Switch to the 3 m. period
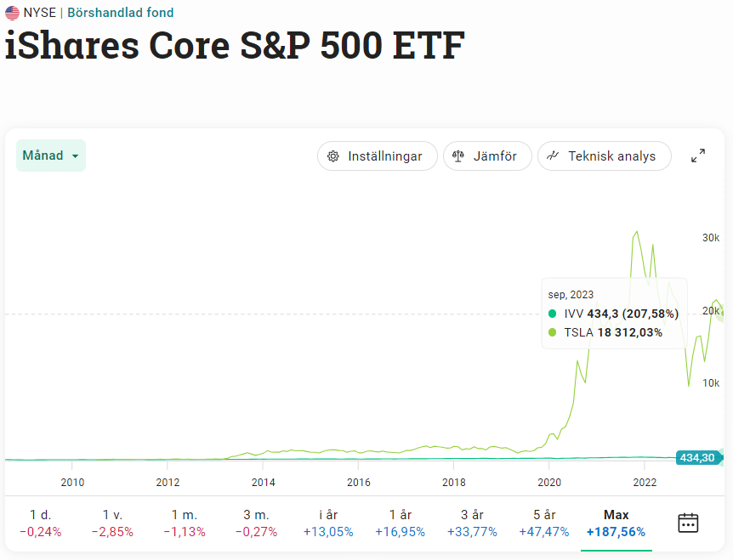This screenshot has width=733, height=560. 256,523
